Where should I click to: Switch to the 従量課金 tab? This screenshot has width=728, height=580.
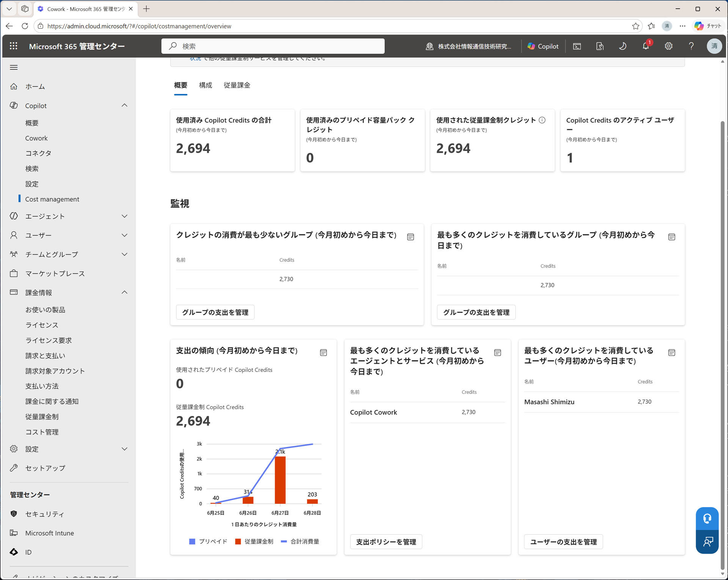point(237,85)
